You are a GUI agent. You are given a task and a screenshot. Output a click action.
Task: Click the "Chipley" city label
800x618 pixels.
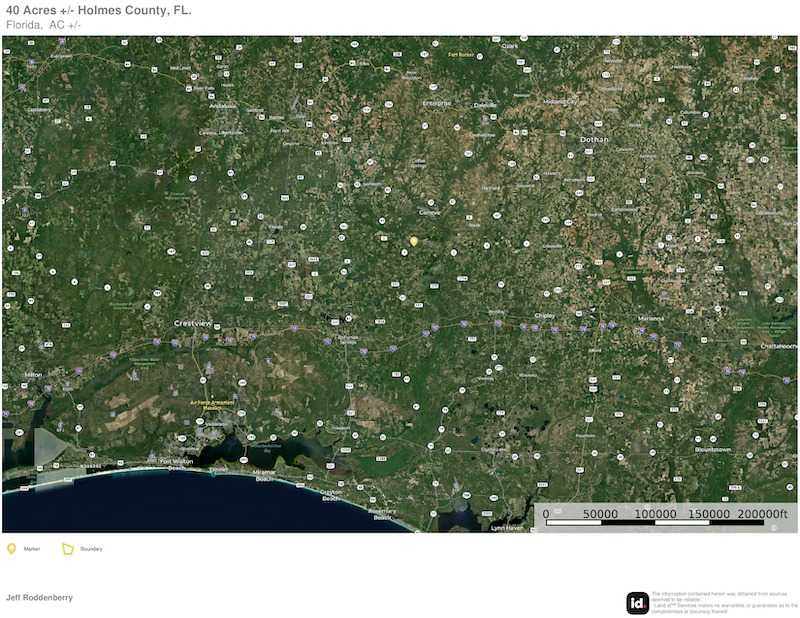coord(545,316)
